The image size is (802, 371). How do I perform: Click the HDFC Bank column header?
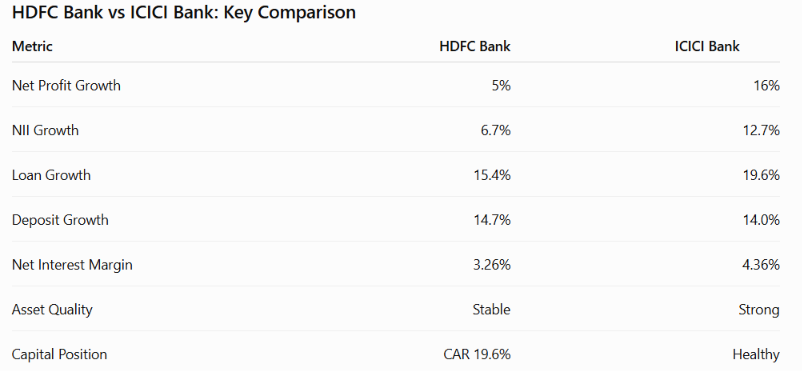tap(475, 46)
